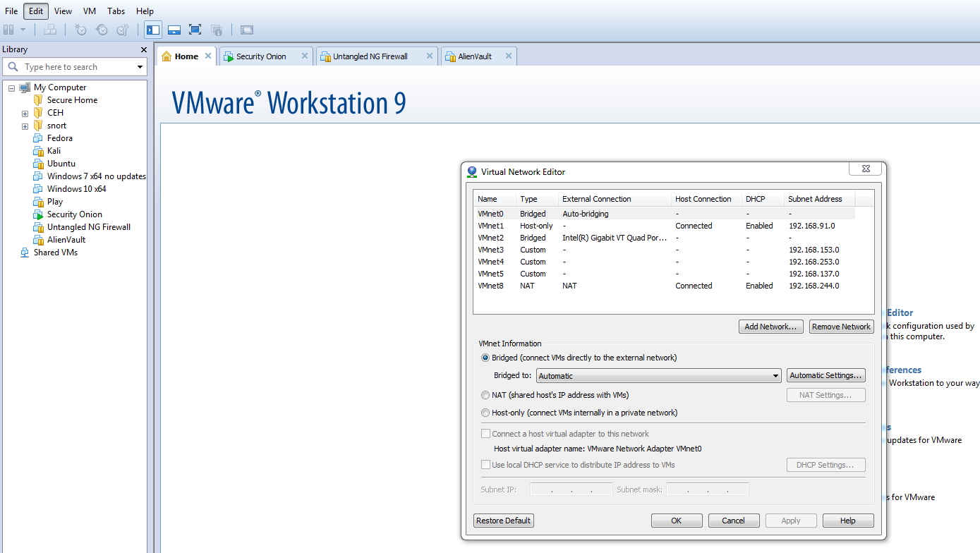Open the Bridged to Automatic dropdown
980x553 pixels.
pos(658,376)
